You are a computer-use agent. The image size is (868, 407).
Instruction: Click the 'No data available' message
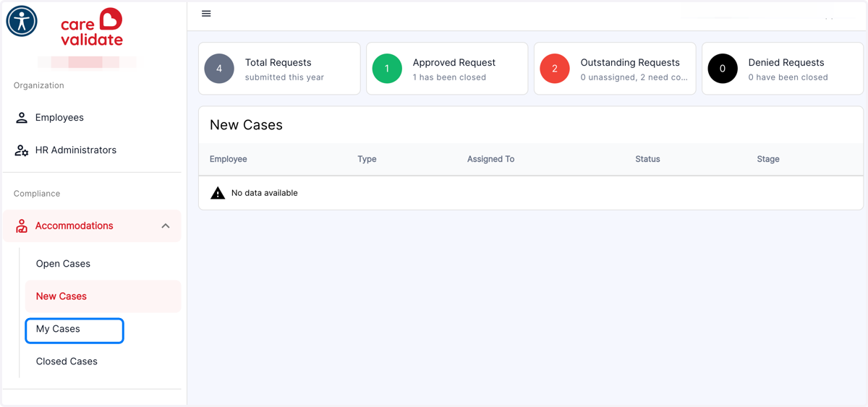[x=265, y=193]
